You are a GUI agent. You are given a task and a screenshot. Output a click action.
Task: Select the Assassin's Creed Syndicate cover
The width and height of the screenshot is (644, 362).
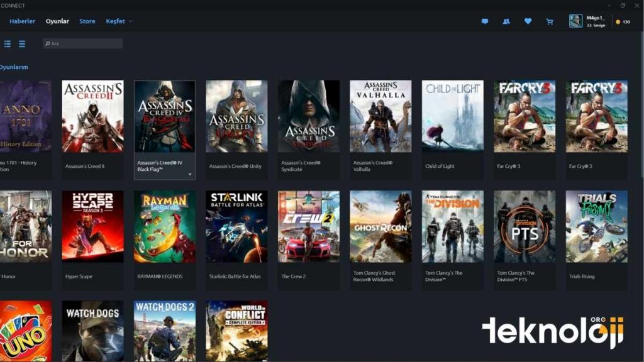308,116
